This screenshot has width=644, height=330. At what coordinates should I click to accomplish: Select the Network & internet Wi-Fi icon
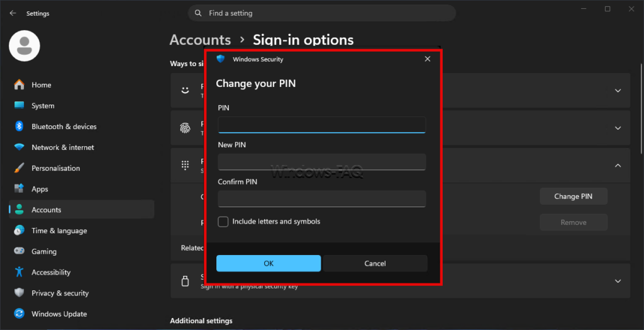pyautogui.click(x=19, y=147)
